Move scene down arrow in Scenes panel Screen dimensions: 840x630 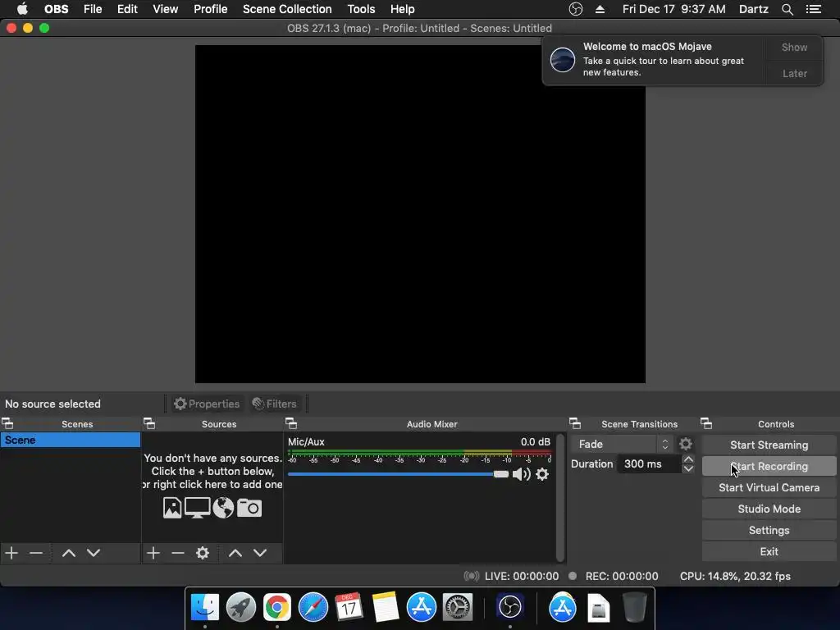[94, 553]
